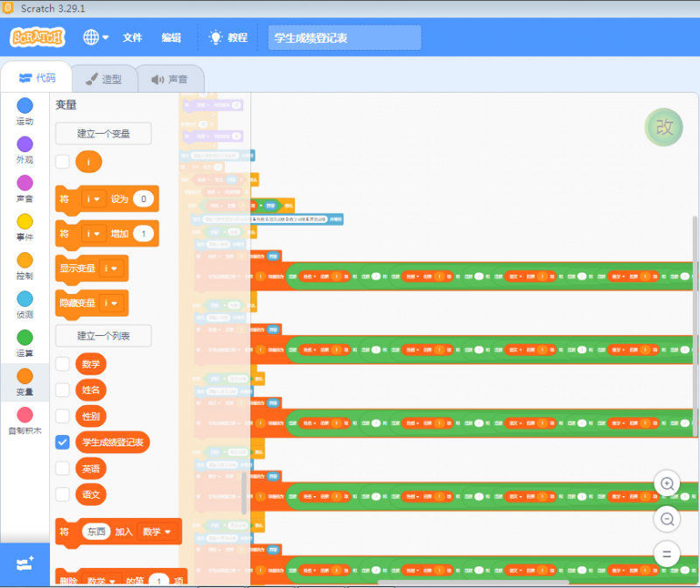The image size is (700, 588).
Task: Select the 运算 block category
Action: 24,344
